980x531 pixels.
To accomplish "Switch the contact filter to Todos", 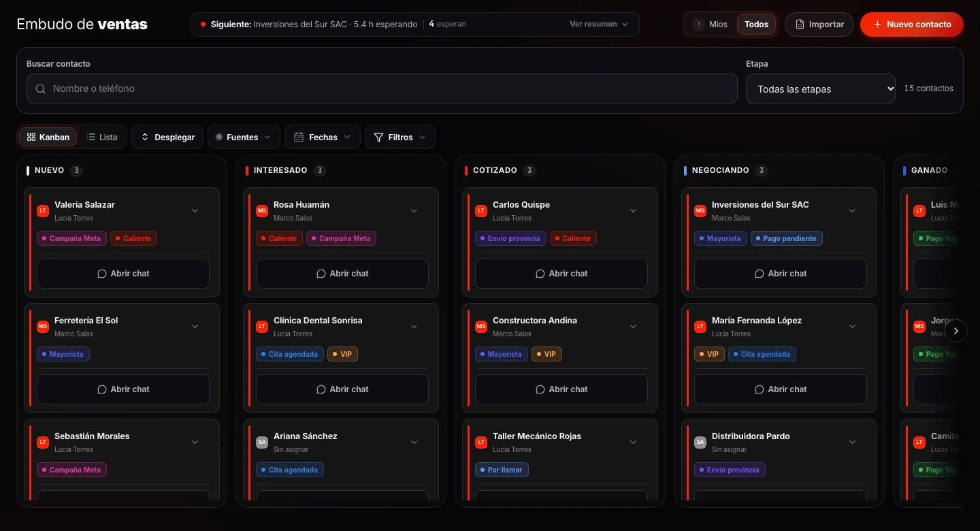I will point(756,25).
